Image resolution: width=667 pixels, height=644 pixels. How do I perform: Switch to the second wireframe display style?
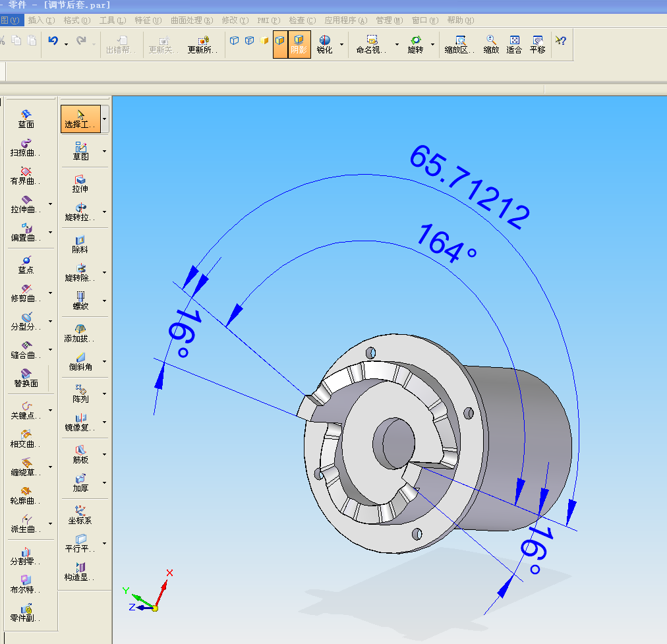click(x=250, y=40)
